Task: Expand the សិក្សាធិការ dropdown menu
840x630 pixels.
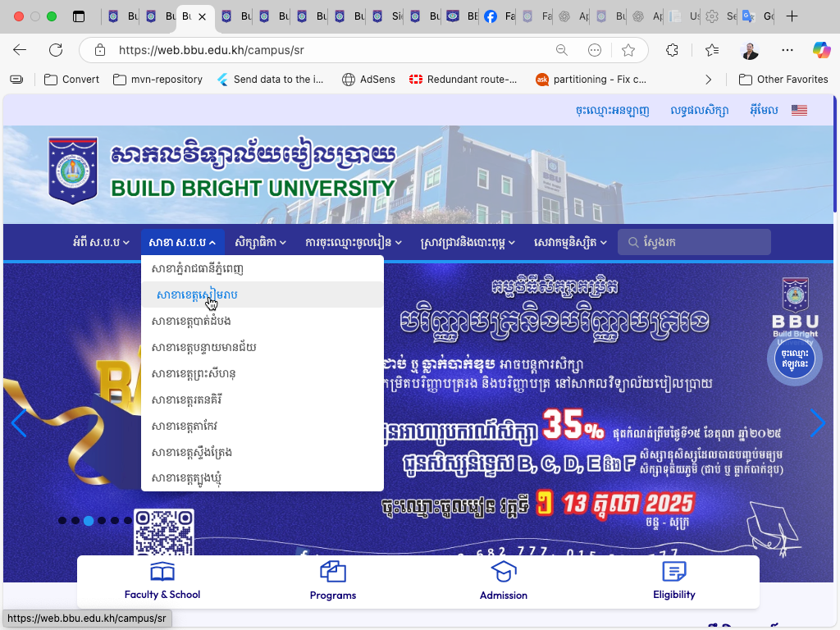Action: tap(260, 242)
